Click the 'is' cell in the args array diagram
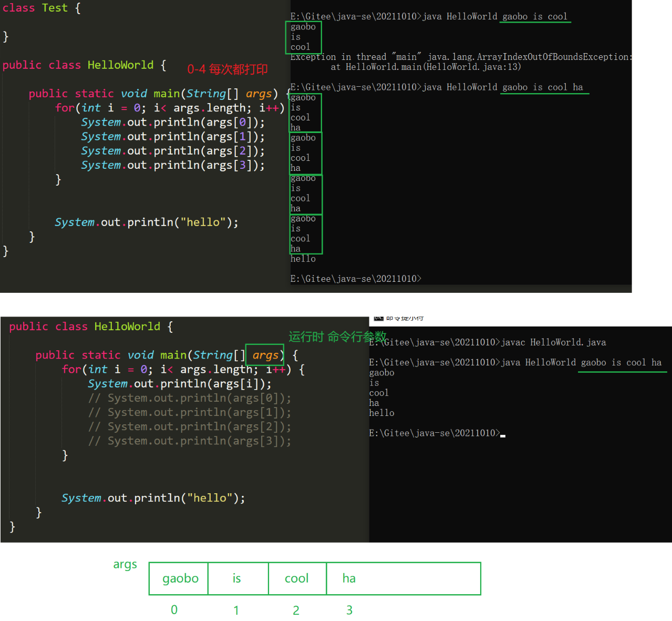672x621 pixels. tap(238, 578)
